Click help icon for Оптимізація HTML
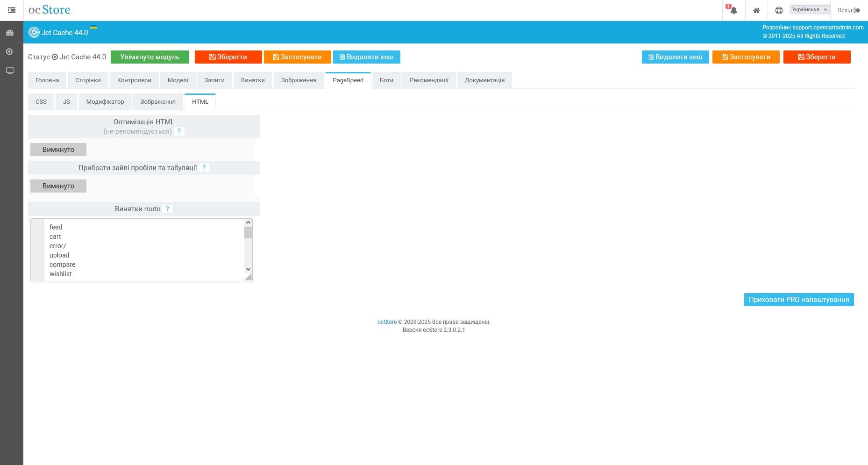Screen dimensions: 868x465 point(179,131)
